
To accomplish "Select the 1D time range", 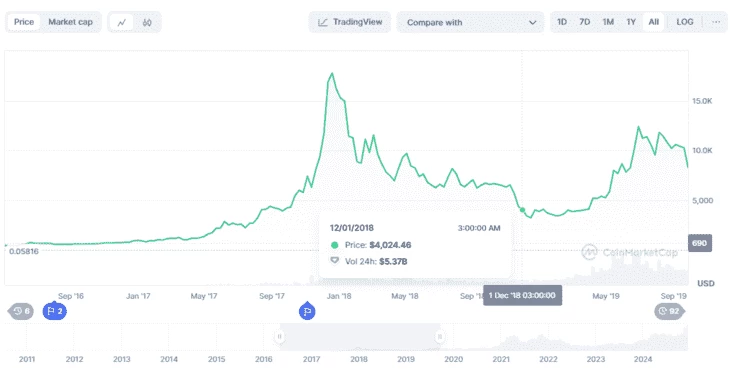I will [x=562, y=22].
